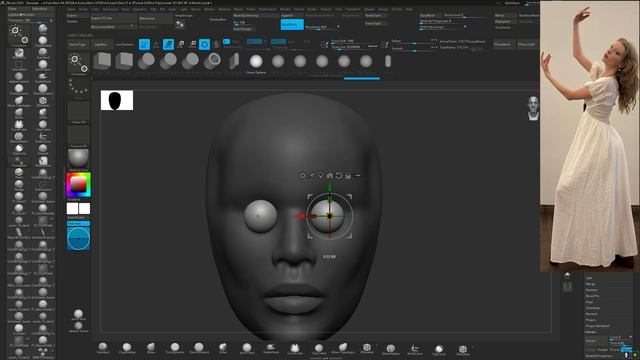This screenshot has height=360, width=640.
Task: Open the material sphere picker
Action: click(78, 159)
